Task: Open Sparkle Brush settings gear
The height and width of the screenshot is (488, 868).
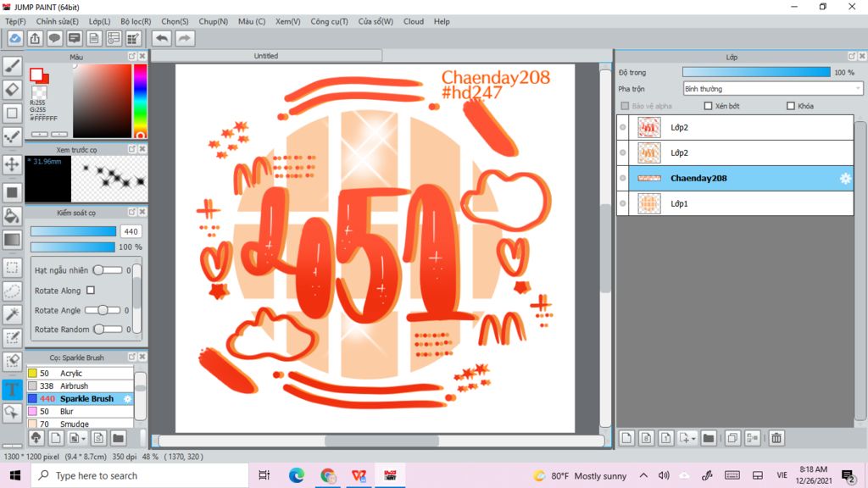Action: (127, 399)
